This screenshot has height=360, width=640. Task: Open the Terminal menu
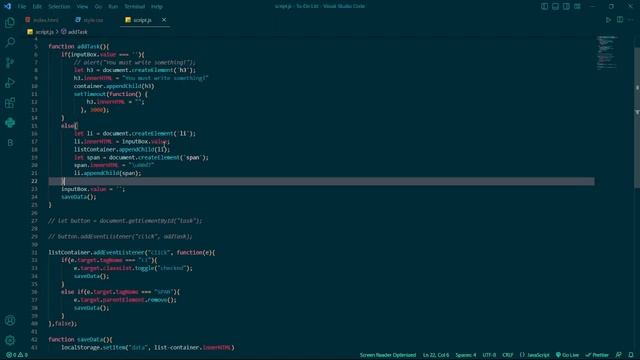[x=134, y=7]
